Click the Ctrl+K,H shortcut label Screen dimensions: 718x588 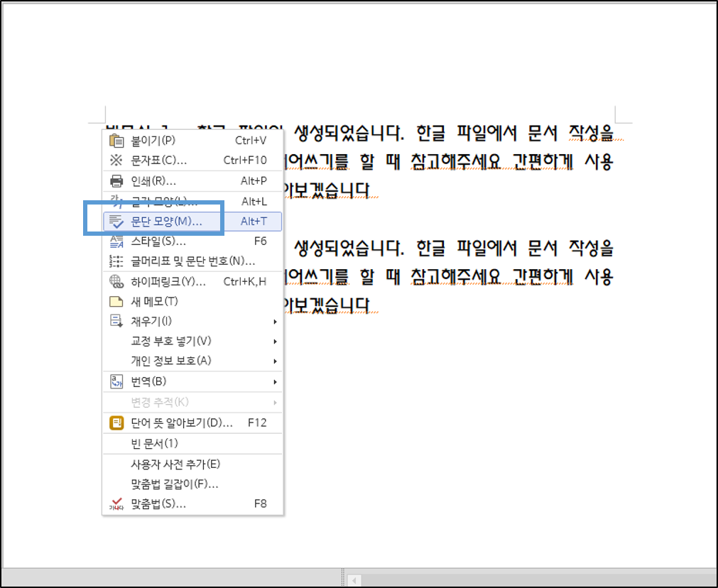click(244, 282)
